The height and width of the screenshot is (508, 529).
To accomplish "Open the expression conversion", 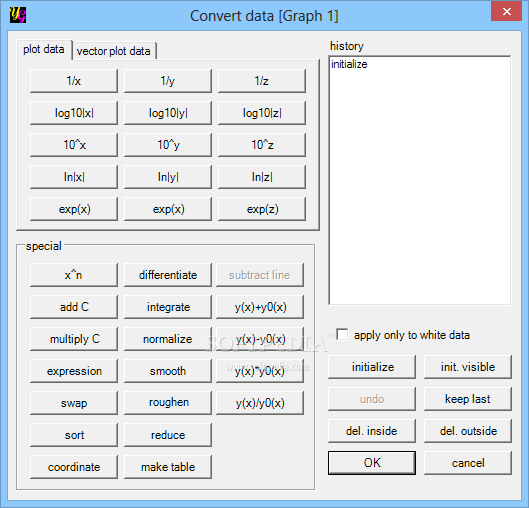I will click(x=74, y=371).
